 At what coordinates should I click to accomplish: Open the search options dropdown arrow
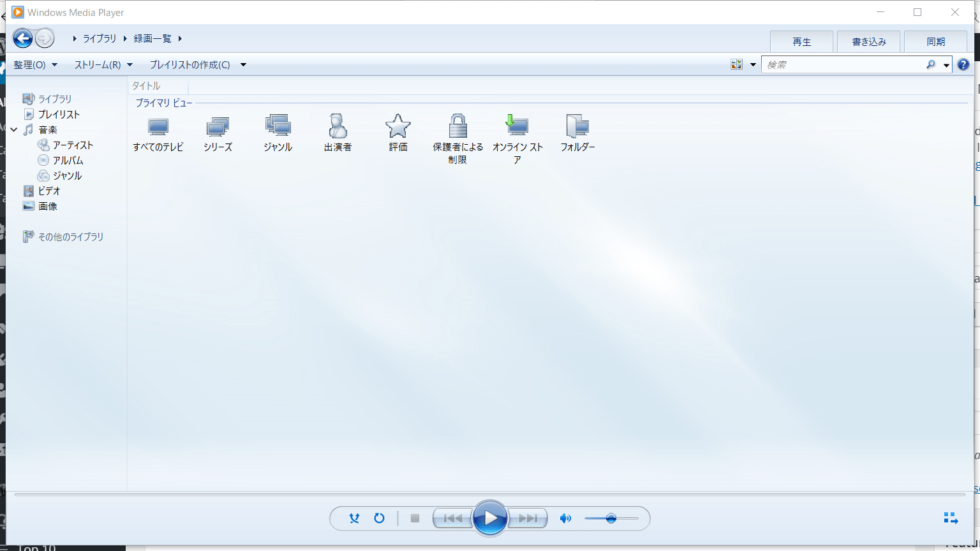point(946,64)
